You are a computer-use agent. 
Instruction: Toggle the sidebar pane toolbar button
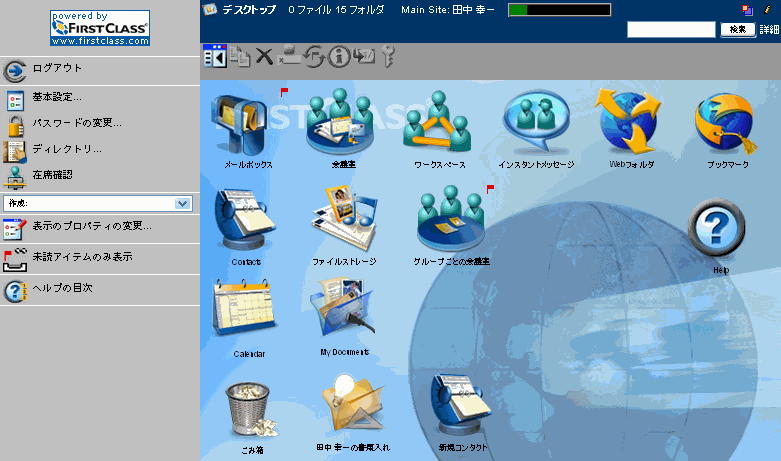[x=215, y=57]
